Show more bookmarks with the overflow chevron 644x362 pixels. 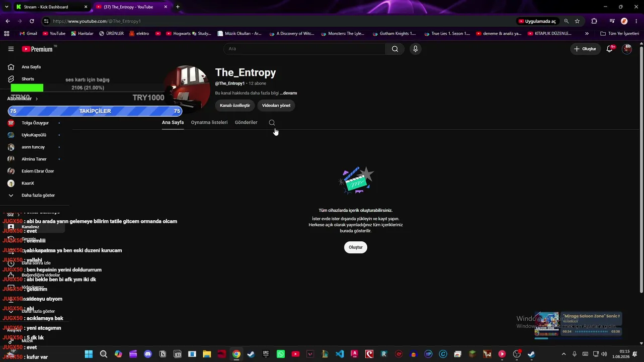pyautogui.click(x=587, y=34)
